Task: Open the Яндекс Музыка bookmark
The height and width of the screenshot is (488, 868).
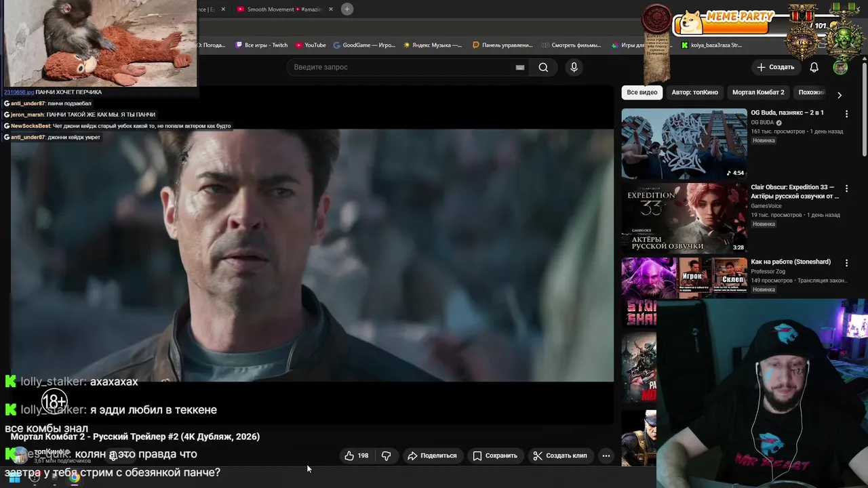Action: click(433, 45)
